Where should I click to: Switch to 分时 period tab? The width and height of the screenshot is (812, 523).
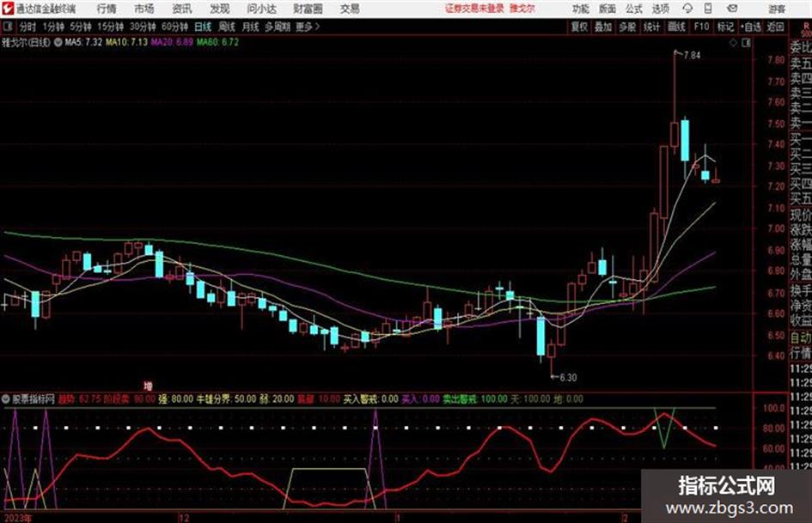point(27,27)
